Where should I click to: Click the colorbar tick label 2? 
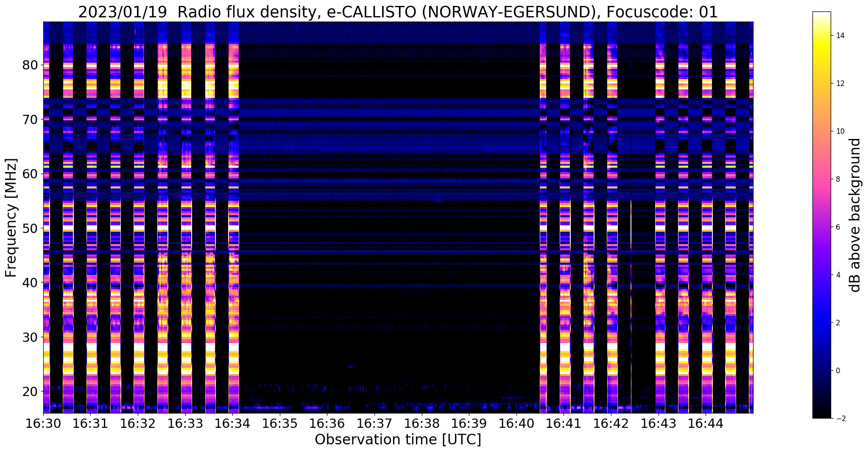pyautogui.click(x=838, y=323)
